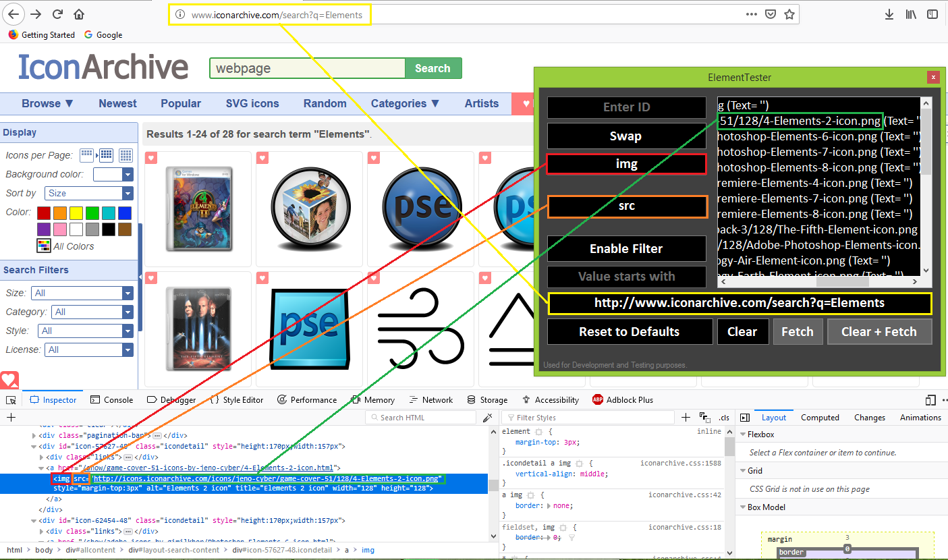The height and width of the screenshot is (560, 948).
Task: Bookmark this page with the star
Action: [x=789, y=14]
